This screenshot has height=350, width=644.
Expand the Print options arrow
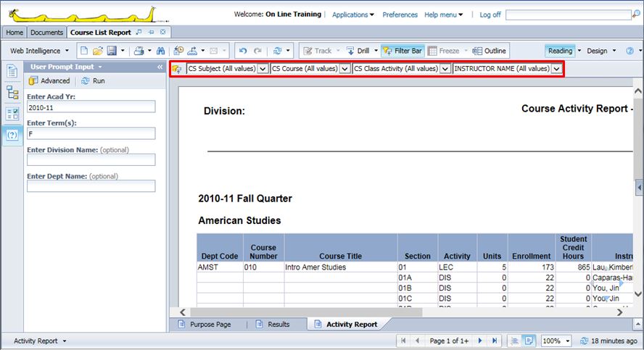point(149,51)
